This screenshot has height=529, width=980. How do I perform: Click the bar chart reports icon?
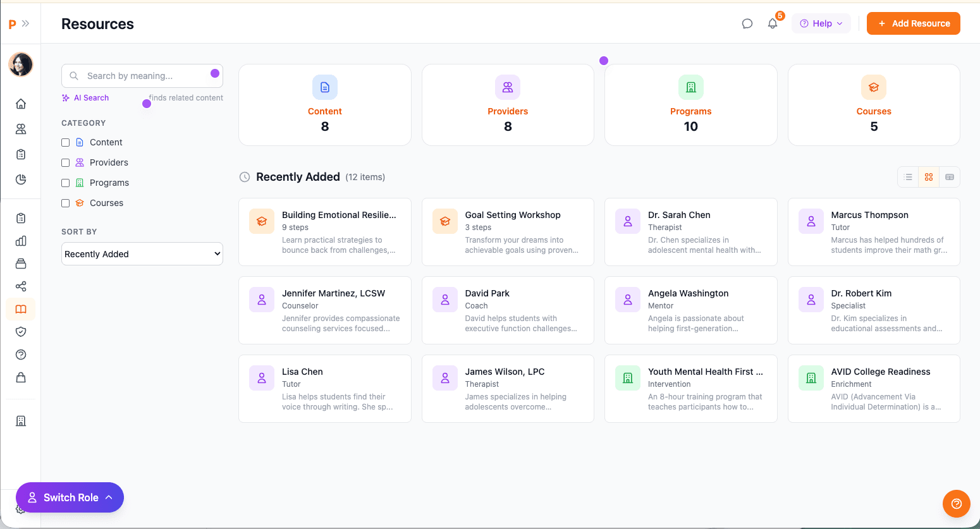[21, 241]
